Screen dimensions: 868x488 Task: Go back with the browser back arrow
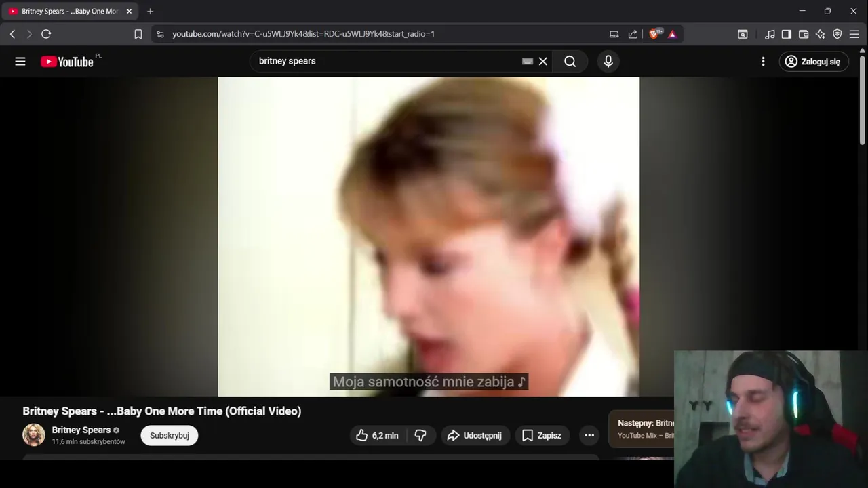click(12, 34)
